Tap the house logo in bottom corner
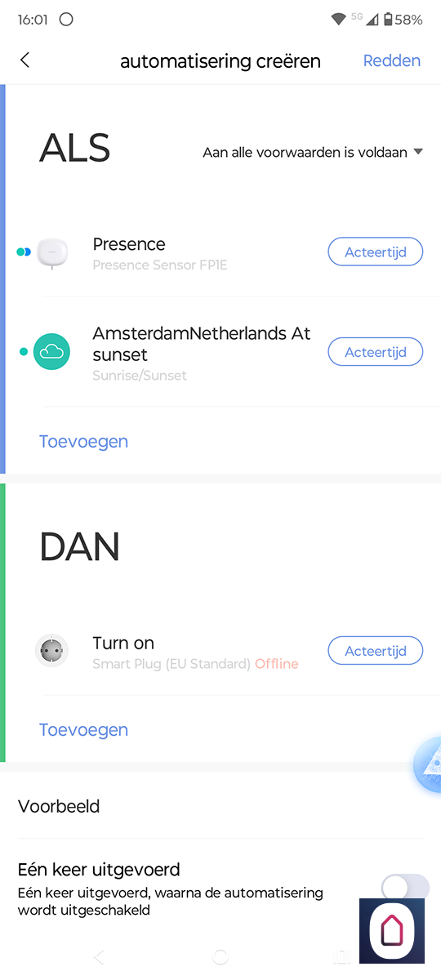Image resolution: width=441 pixels, height=980 pixels. 392,930
